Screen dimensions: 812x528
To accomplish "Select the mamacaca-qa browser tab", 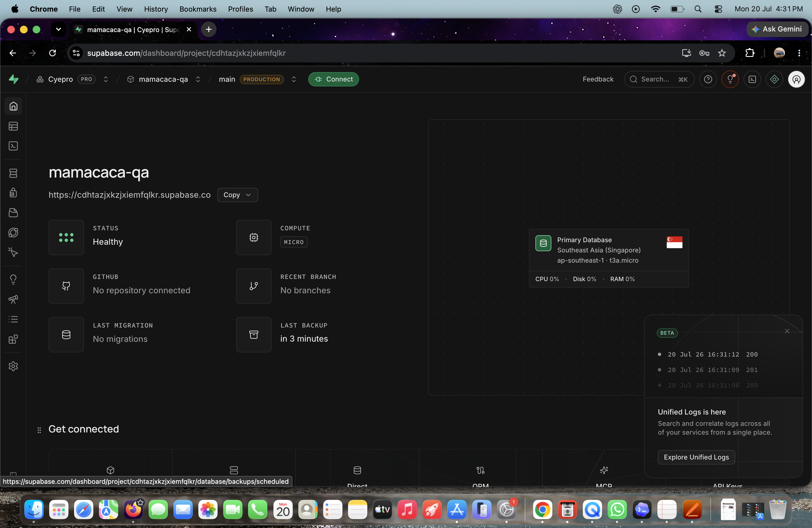I will (x=133, y=29).
